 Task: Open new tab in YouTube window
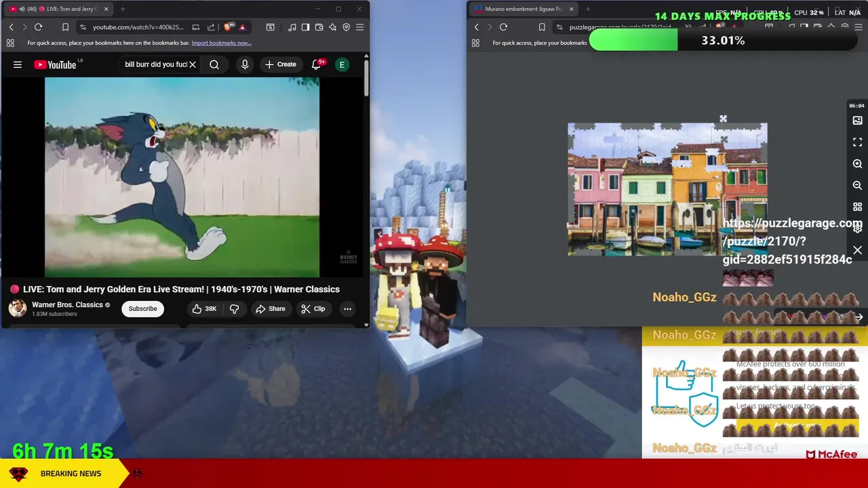click(x=123, y=9)
